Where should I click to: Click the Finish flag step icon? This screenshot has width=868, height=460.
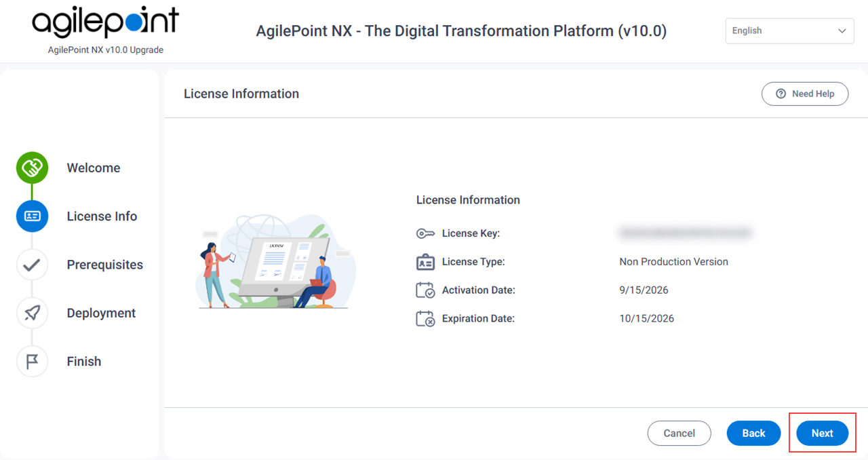(32, 362)
